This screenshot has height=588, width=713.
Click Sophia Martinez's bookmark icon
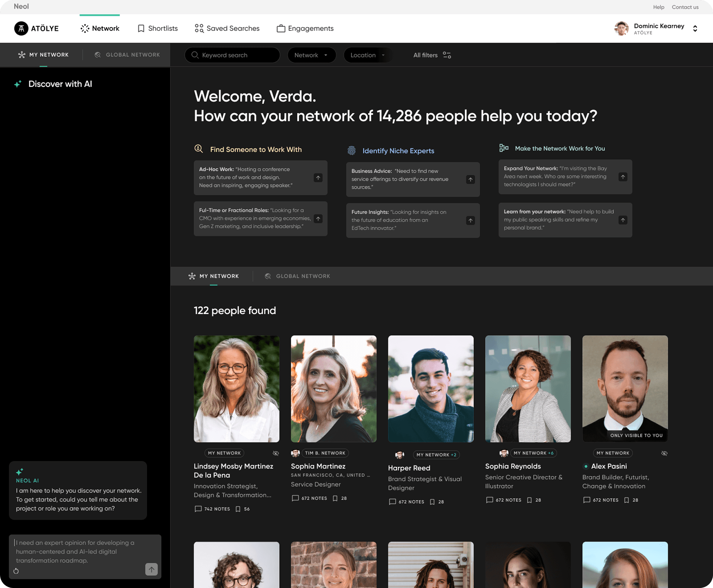pos(335,498)
